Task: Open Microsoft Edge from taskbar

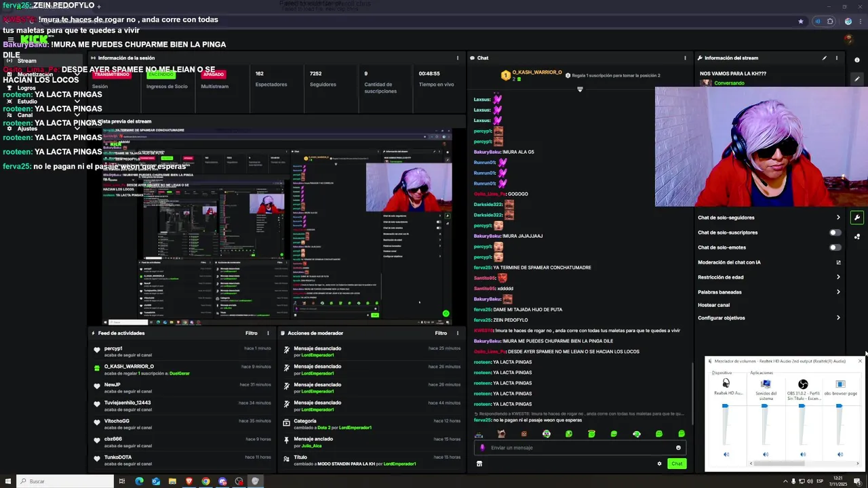Action: click(x=139, y=481)
